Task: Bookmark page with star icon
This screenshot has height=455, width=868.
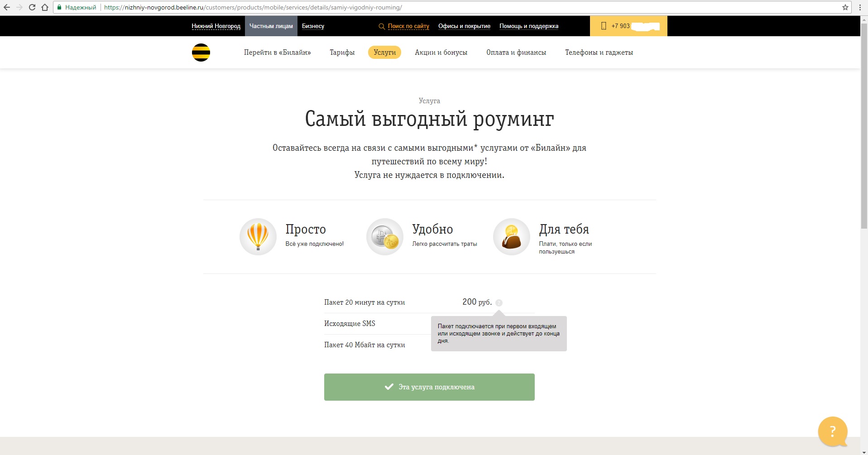Action: point(845,7)
